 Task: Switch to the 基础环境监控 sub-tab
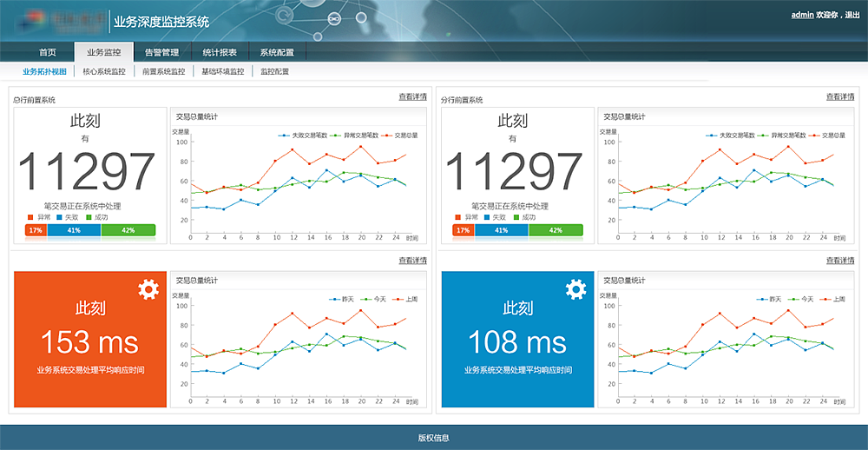coord(222,71)
